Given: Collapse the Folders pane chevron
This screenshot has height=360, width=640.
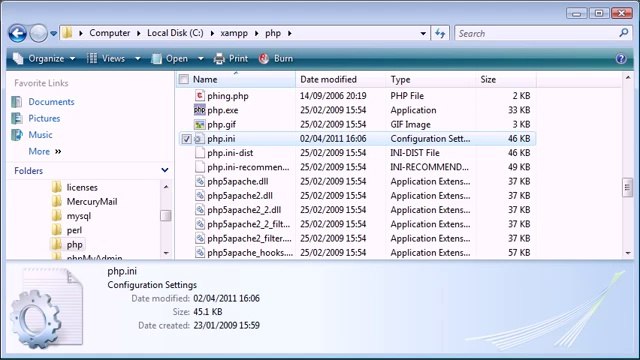Looking at the screenshot, I should [164, 170].
